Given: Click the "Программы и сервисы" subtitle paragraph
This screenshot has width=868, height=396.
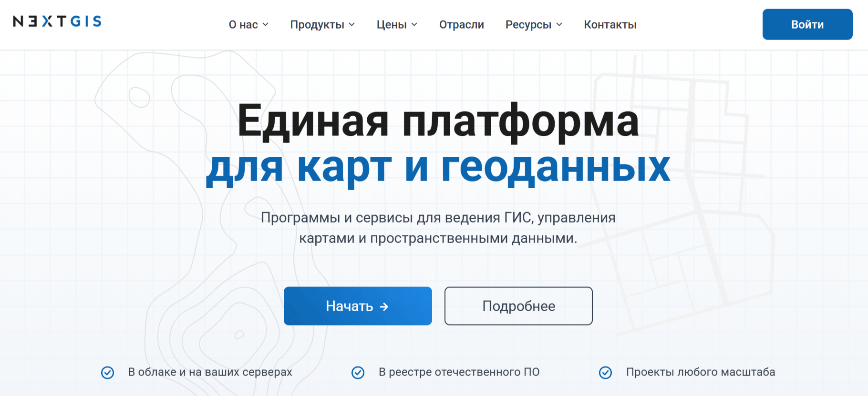Looking at the screenshot, I should (x=438, y=228).
